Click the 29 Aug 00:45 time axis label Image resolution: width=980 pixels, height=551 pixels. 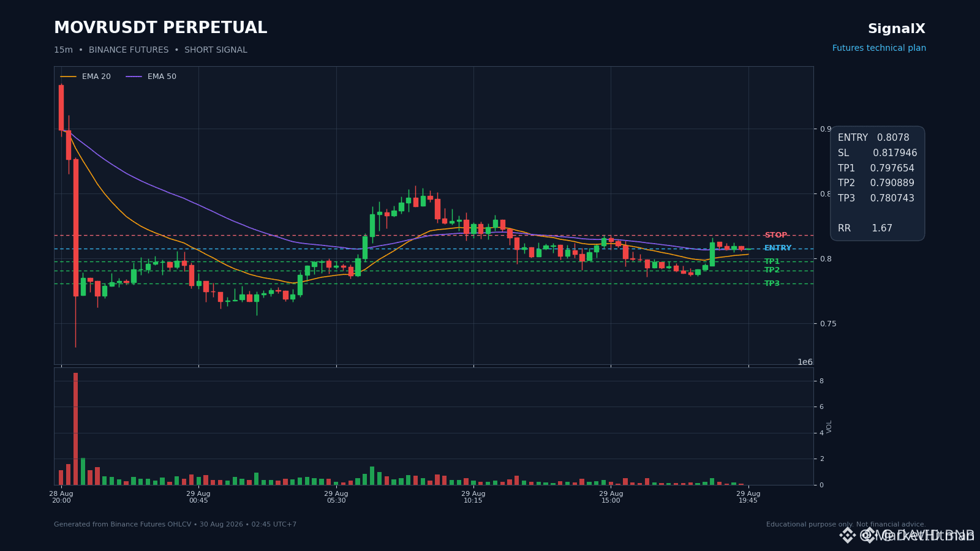[x=198, y=497]
